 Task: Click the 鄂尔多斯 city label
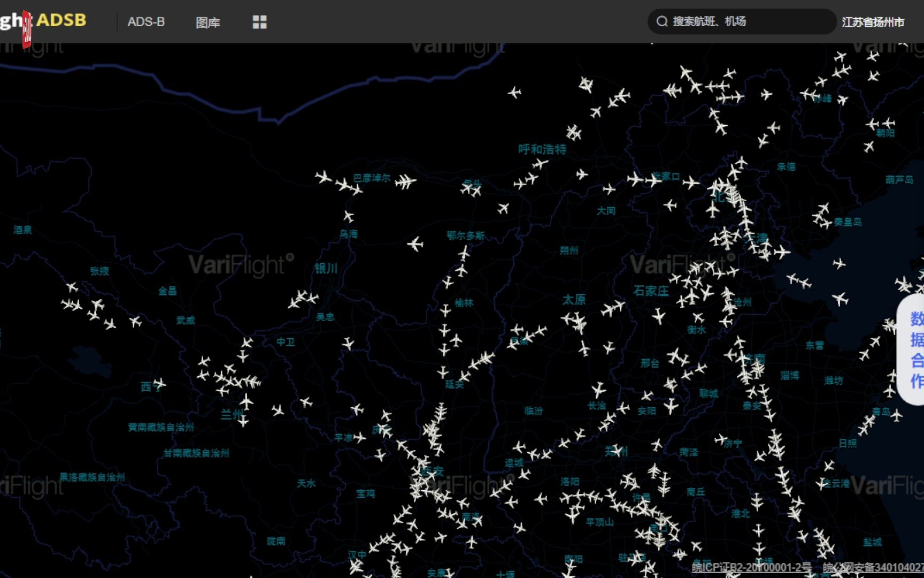click(x=466, y=235)
